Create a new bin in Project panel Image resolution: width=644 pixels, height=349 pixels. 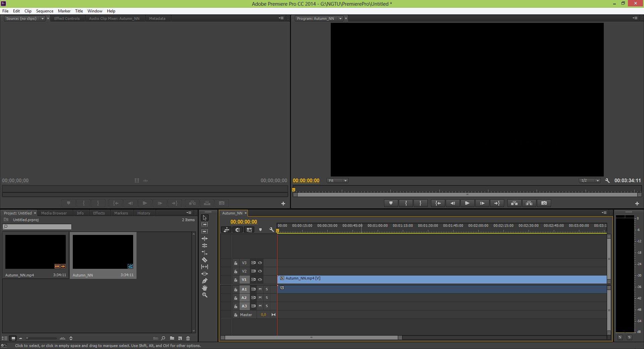[x=172, y=338]
